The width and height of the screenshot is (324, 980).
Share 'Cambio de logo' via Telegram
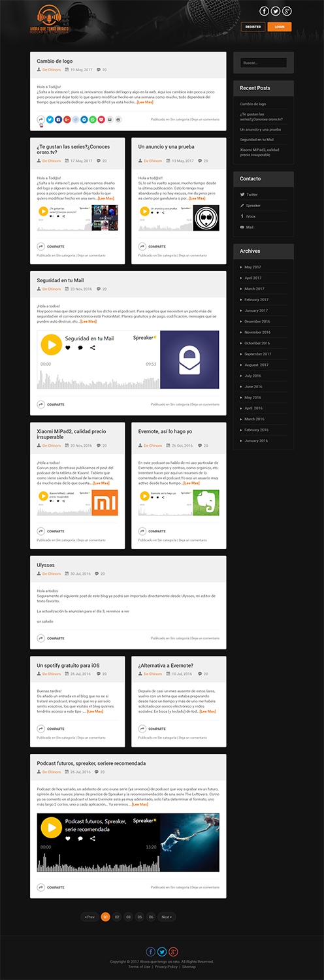click(84, 120)
